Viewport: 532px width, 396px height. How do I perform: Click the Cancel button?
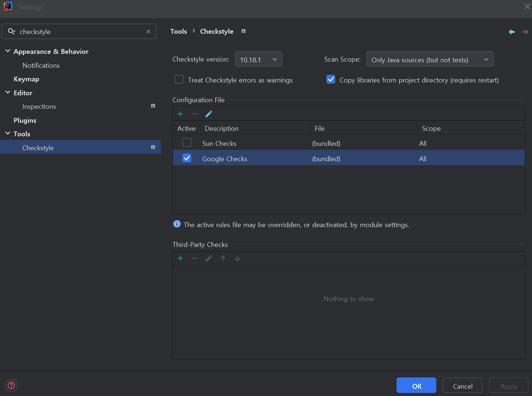coord(462,385)
